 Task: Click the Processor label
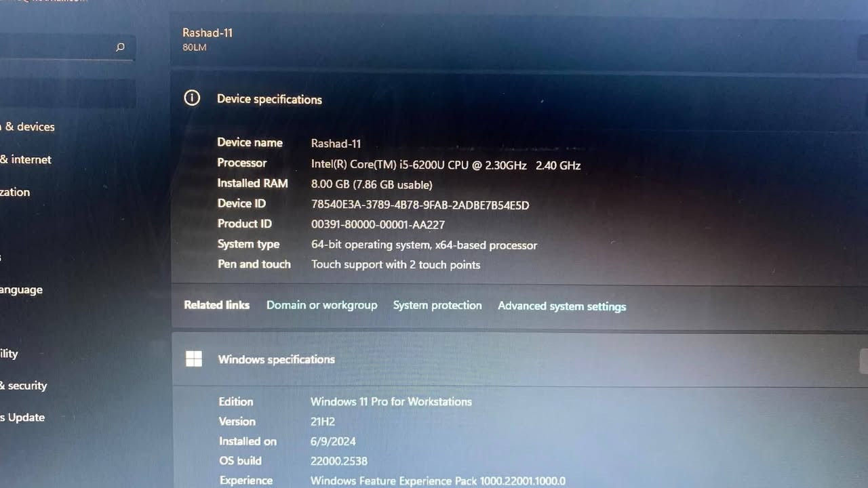coord(241,163)
